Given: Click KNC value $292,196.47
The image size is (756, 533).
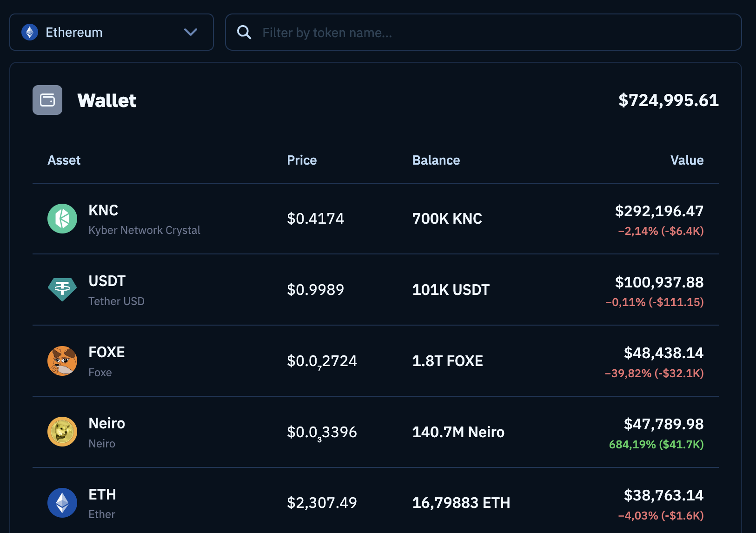Looking at the screenshot, I should pos(659,211).
